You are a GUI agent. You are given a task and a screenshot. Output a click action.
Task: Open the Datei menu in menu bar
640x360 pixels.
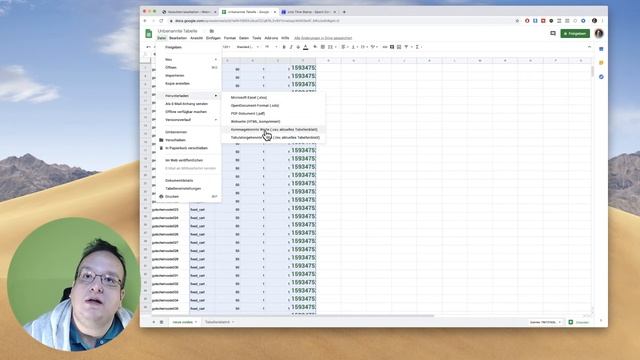161,38
